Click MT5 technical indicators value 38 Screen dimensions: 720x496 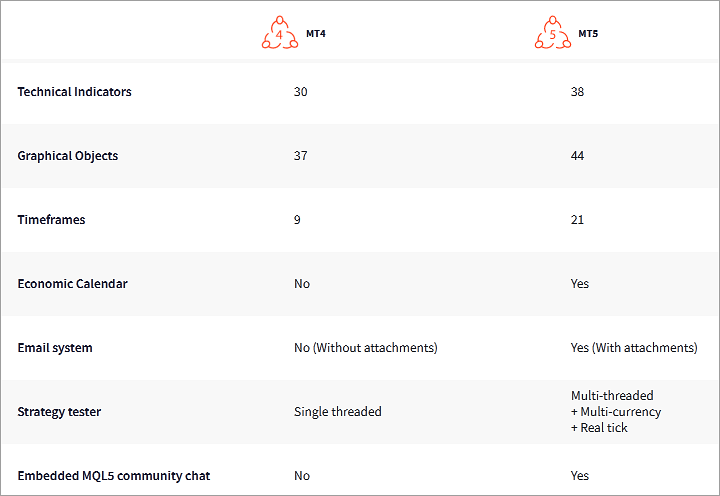point(577,92)
